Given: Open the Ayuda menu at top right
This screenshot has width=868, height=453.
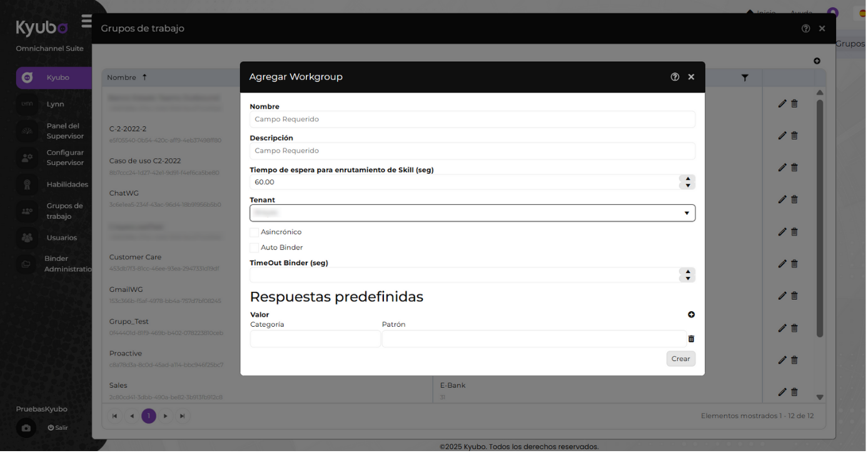Looking at the screenshot, I should tap(800, 13).
